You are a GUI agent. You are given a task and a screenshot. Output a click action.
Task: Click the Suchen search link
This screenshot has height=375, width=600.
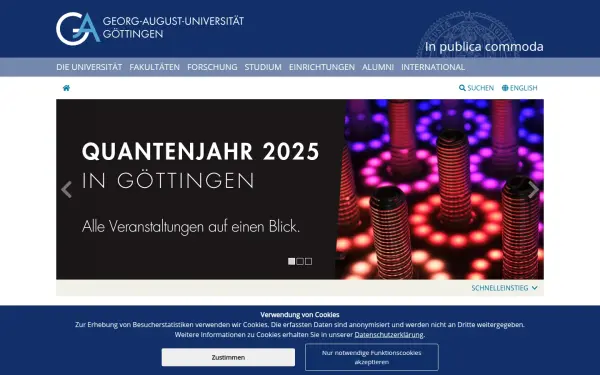point(476,88)
